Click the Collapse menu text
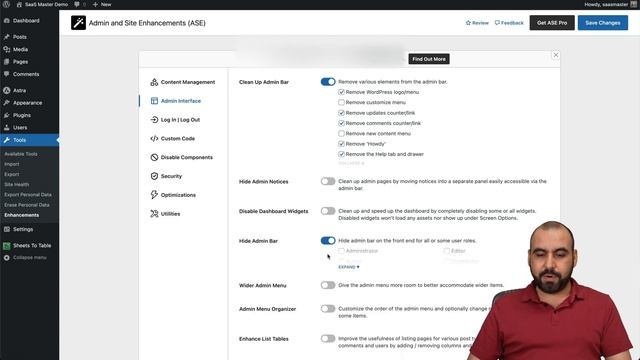The width and height of the screenshot is (640, 360). point(30,258)
